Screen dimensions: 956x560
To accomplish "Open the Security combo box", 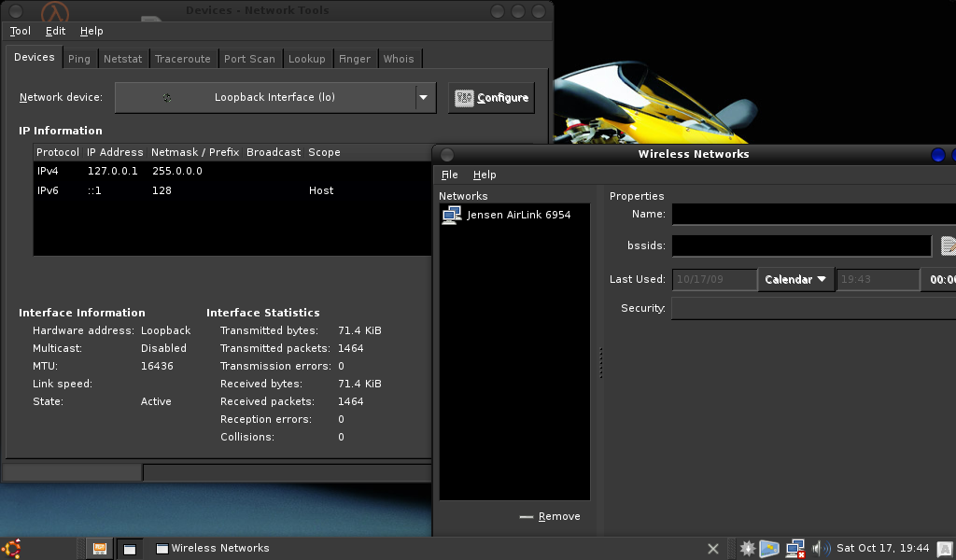I will (x=813, y=308).
